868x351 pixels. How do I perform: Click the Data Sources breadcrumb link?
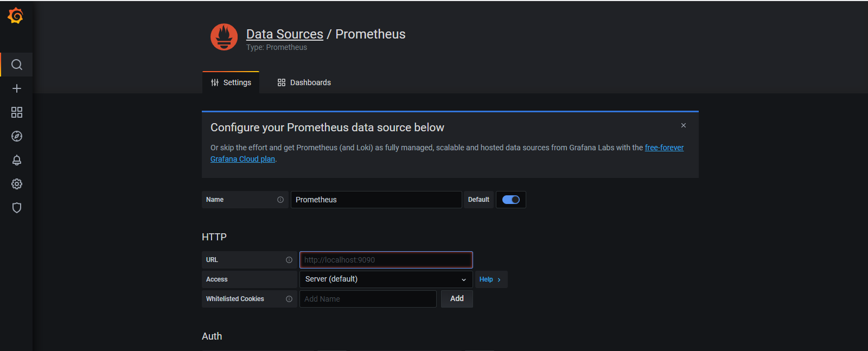tap(284, 34)
